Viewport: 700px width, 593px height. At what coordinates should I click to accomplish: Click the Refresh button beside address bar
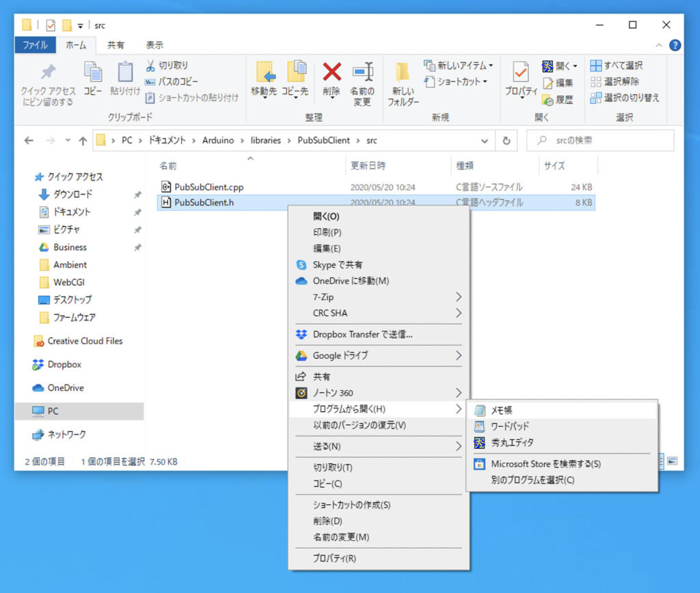[x=506, y=141]
